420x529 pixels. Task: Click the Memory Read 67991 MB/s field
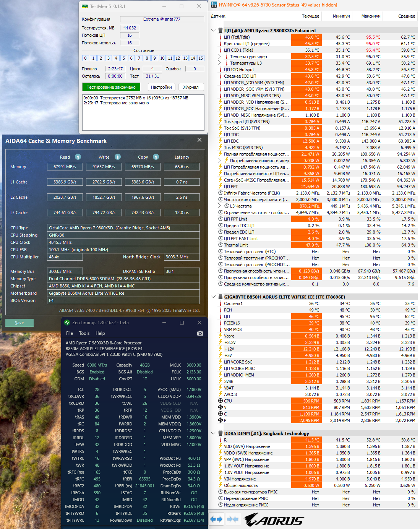pos(65,167)
